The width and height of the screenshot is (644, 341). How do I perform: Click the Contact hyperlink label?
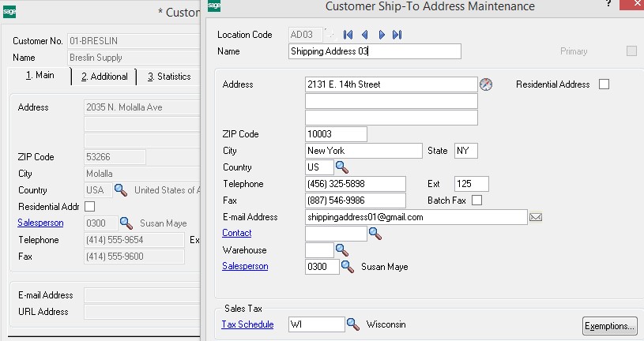(x=237, y=233)
